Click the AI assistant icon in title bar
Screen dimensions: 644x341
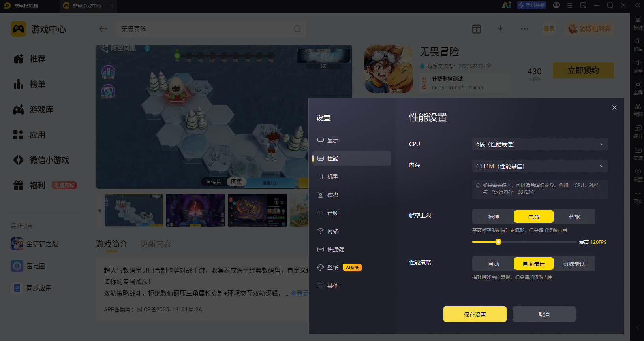[507, 5]
